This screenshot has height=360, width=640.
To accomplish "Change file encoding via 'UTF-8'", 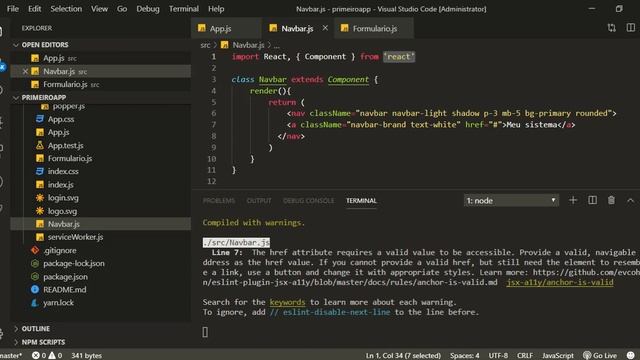I will click(498, 355).
